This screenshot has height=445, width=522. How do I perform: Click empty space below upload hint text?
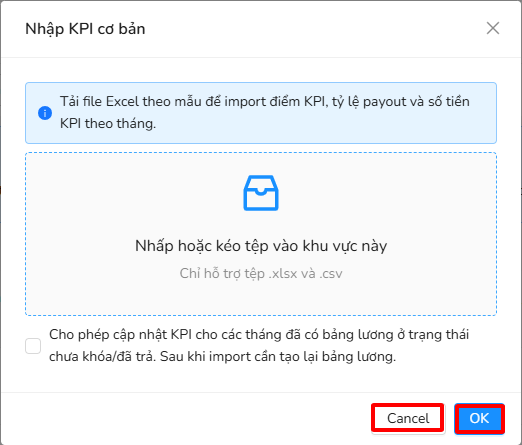(x=261, y=298)
